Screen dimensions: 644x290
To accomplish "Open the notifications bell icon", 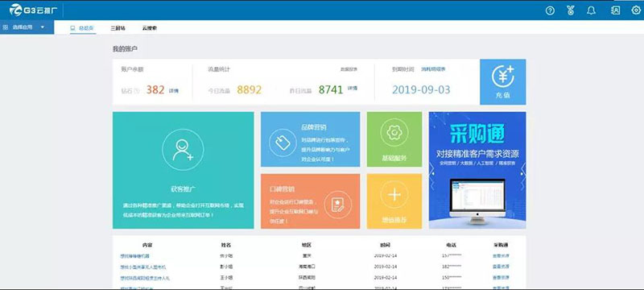I will click(591, 10).
